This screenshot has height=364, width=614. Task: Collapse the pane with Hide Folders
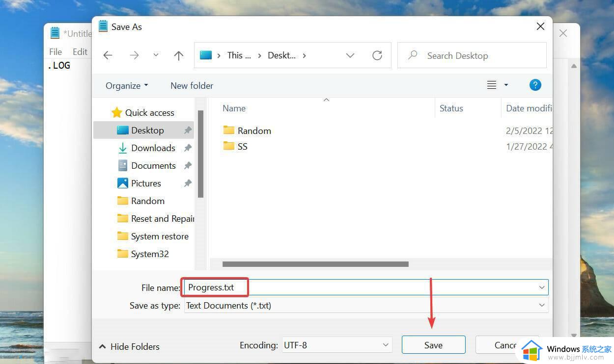click(130, 346)
